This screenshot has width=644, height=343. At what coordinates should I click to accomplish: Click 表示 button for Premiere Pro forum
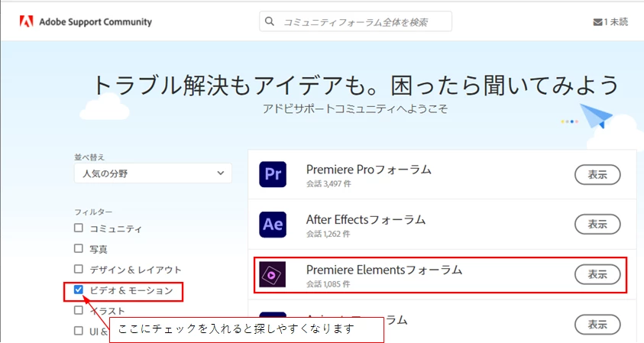coord(597,175)
